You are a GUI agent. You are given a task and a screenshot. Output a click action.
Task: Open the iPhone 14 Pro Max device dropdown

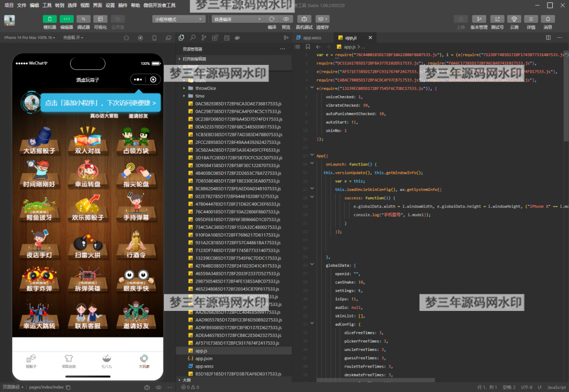click(30, 38)
